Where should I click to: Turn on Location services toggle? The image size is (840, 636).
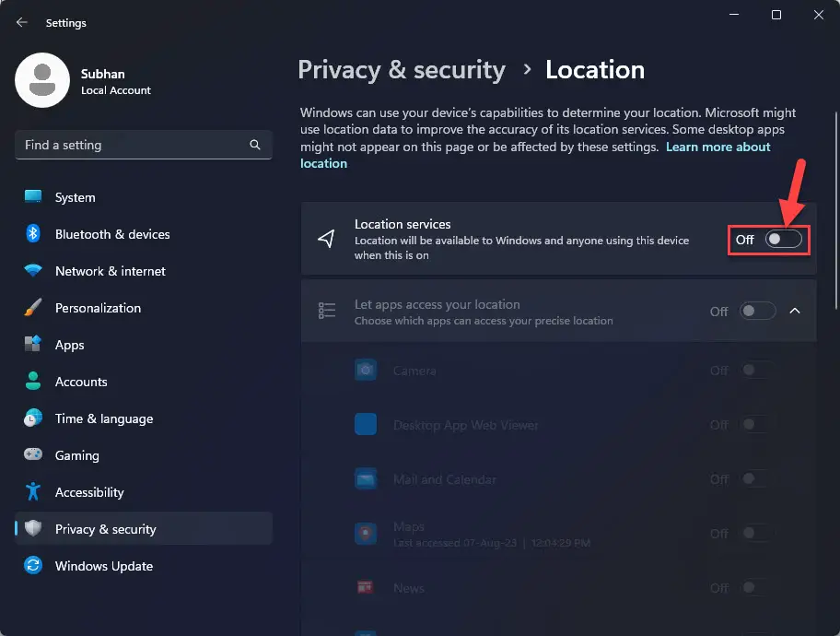coord(783,240)
